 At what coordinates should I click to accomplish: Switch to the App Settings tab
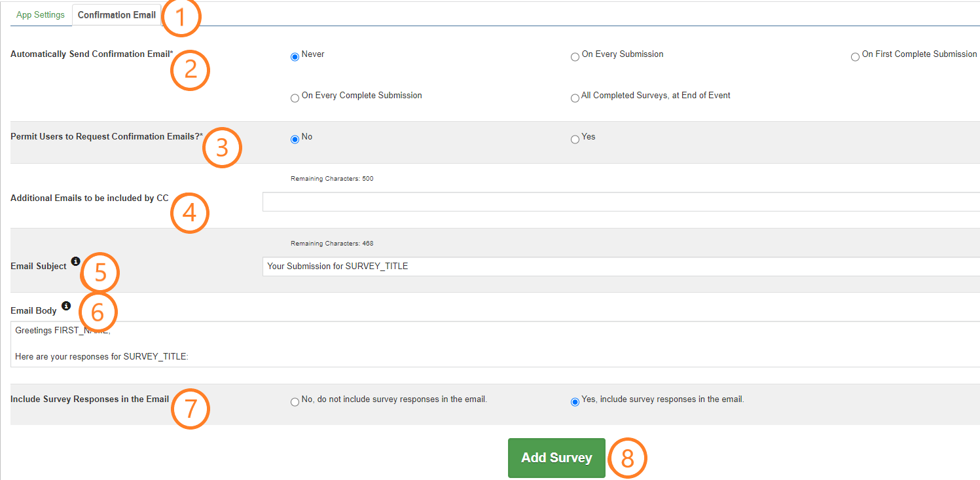click(41, 15)
